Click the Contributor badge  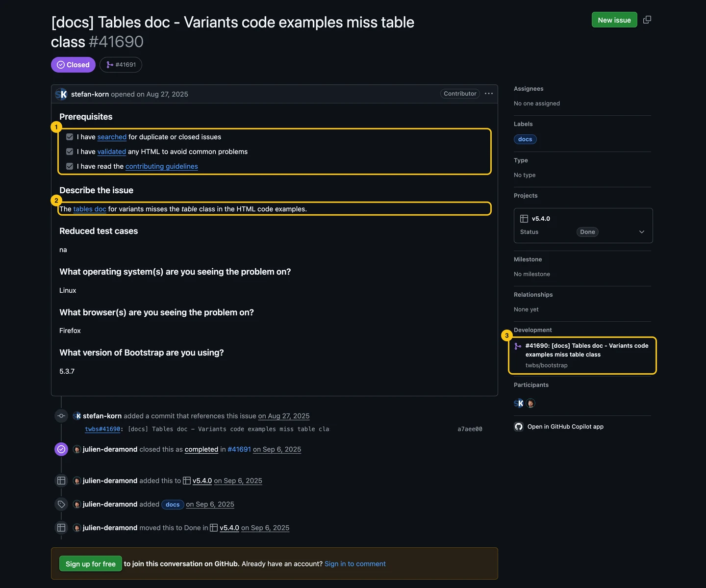[x=460, y=94]
